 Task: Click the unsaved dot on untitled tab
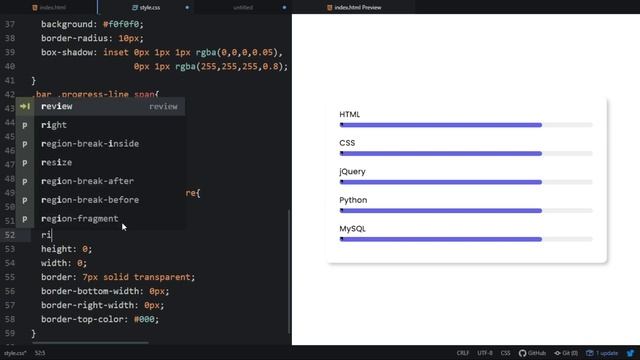pos(284,7)
